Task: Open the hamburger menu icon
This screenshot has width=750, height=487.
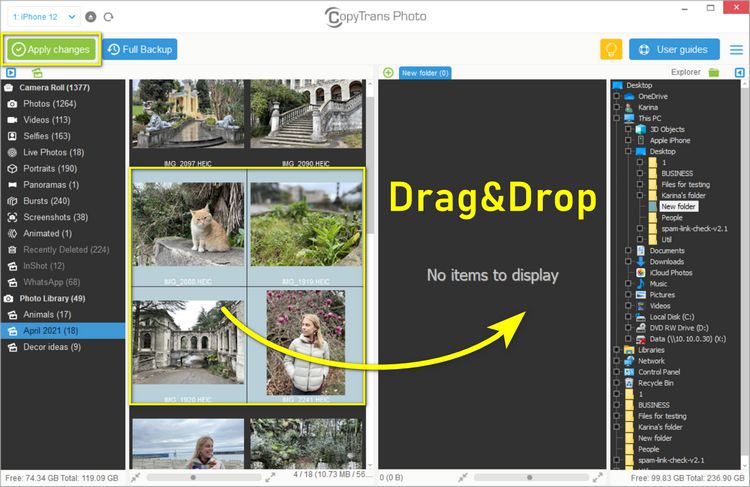Action: [736, 49]
